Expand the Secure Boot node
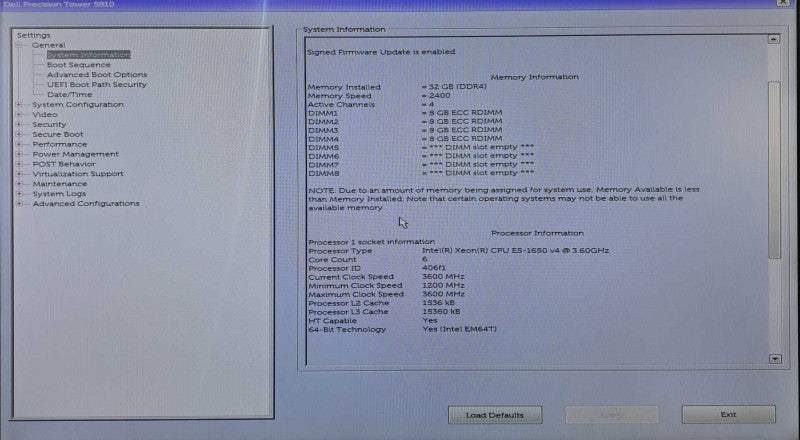Viewport: 800px width, 440px height. coord(19,134)
